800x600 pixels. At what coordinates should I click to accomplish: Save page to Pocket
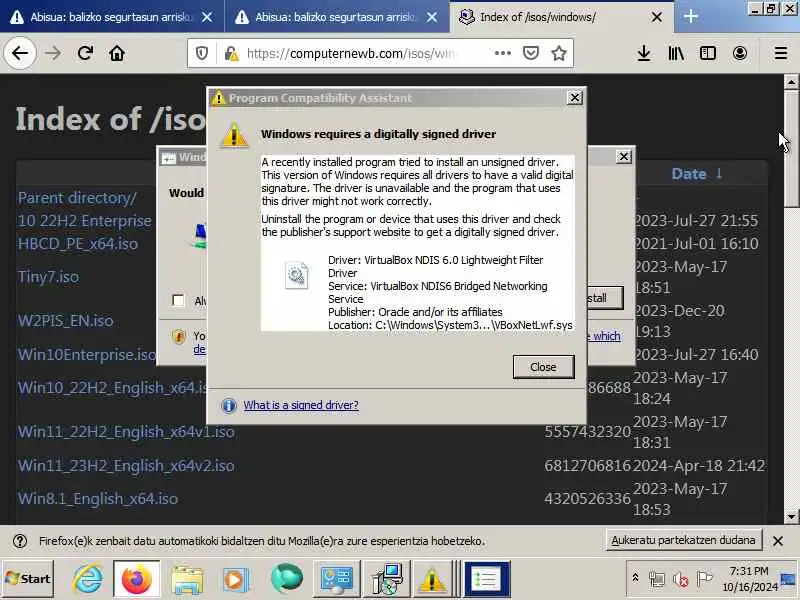click(531, 53)
